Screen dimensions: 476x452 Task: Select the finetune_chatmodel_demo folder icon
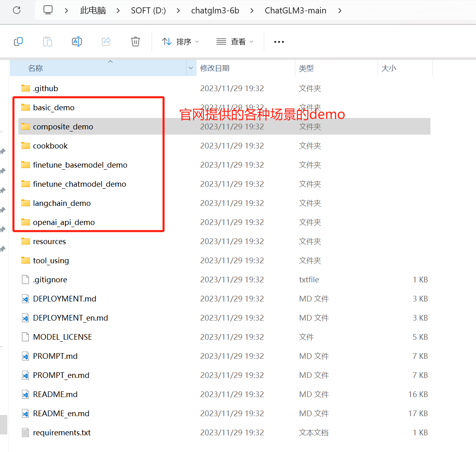pos(26,184)
